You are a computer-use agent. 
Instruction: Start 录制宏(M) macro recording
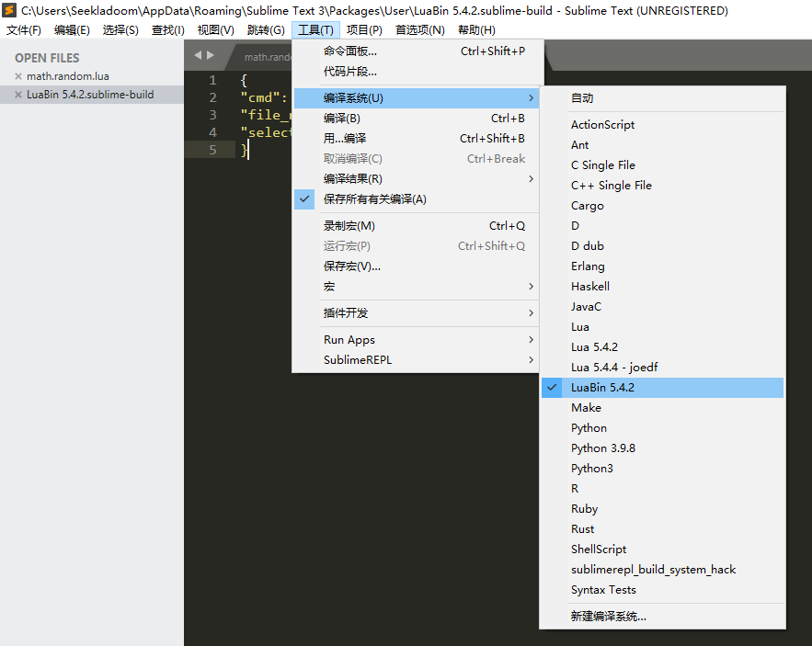[417, 226]
